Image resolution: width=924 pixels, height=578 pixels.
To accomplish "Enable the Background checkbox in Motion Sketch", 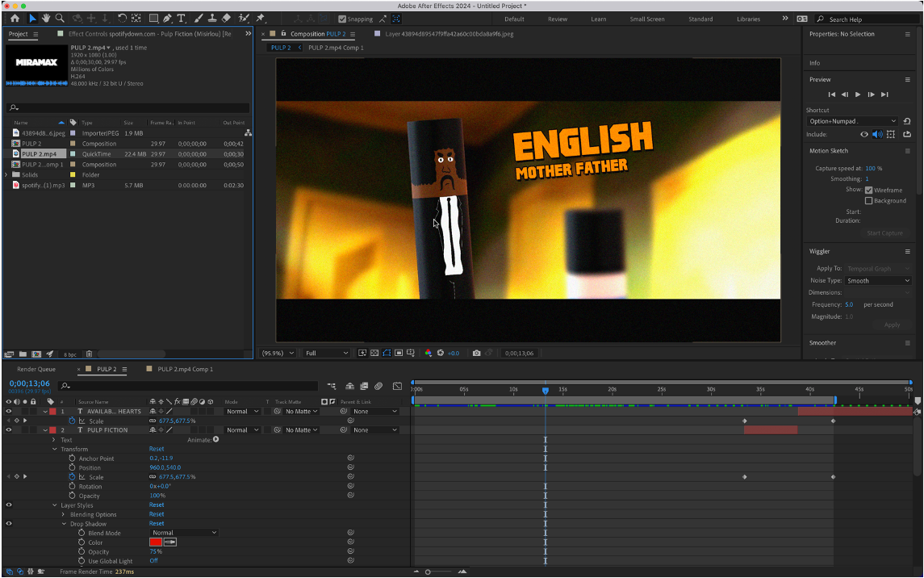I will point(868,201).
